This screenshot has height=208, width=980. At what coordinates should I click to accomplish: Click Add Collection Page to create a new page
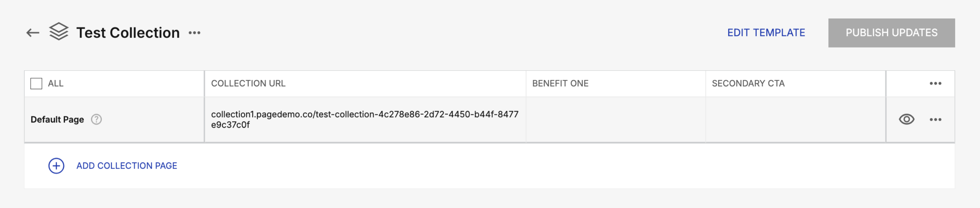coord(126,166)
